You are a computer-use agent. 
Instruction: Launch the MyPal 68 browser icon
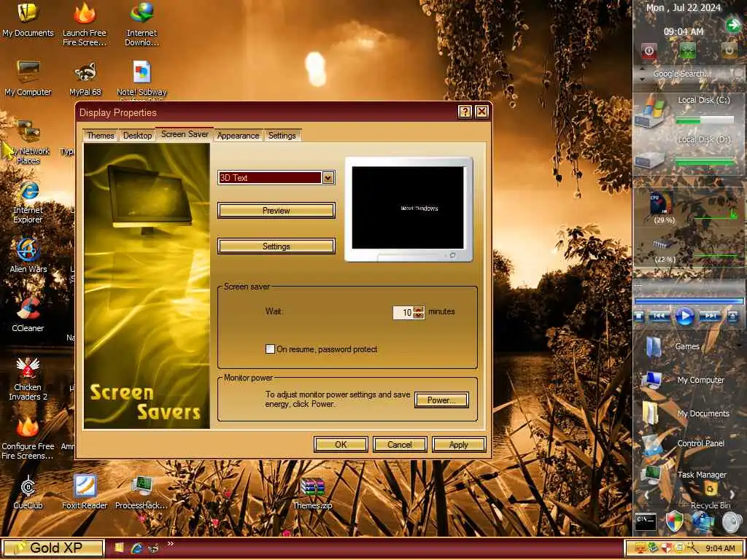(x=85, y=77)
